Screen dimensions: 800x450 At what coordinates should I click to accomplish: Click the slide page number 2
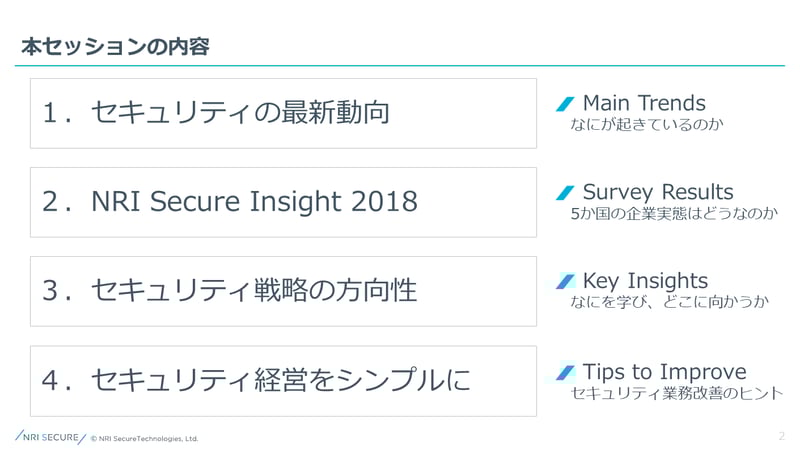(x=781, y=436)
